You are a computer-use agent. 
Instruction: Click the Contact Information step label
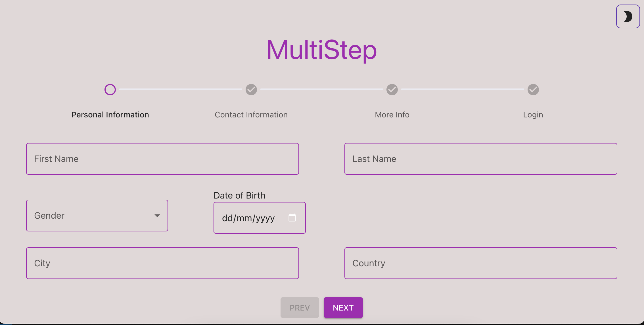(251, 115)
